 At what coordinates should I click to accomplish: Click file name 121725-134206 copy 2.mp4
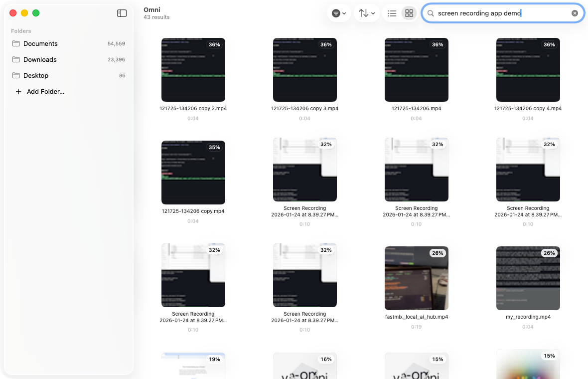coord(193,108)
